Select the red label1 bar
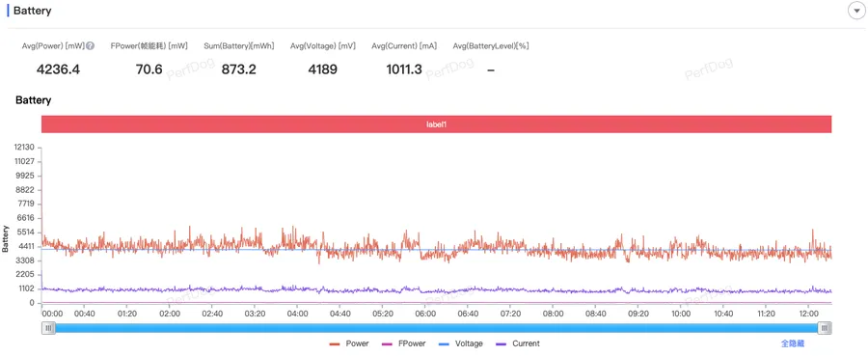 click(436, 124)
